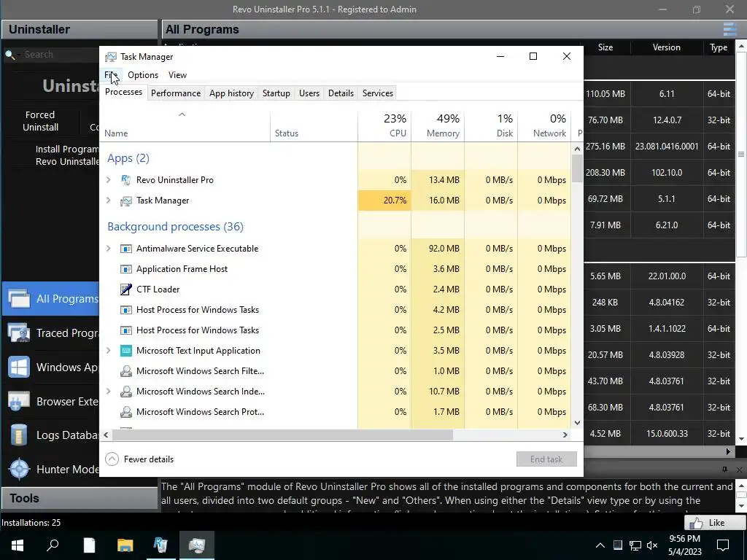The image size is (747, 560).
Task: Click Task Manager vertical scrollbar down arrow
Action: pos(577,422)
